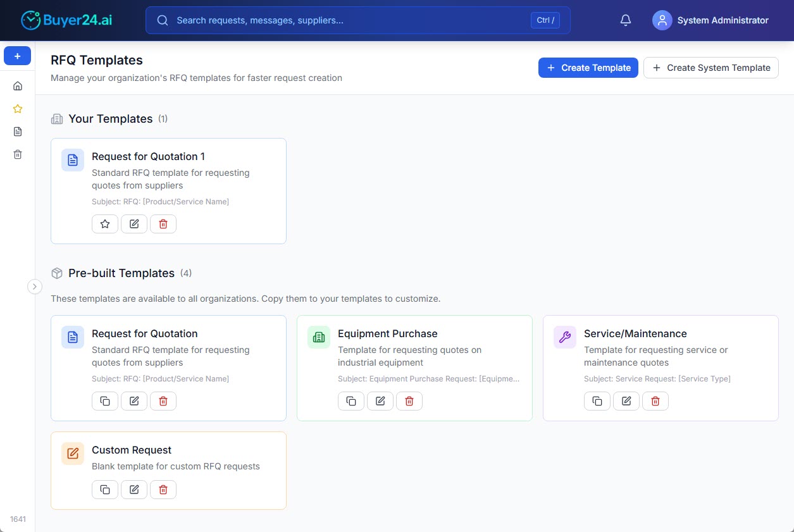Viewport: 794px width, 532px height.
Task: Select the Favorites star in the sidebar
Action: [x=17, y=108]
